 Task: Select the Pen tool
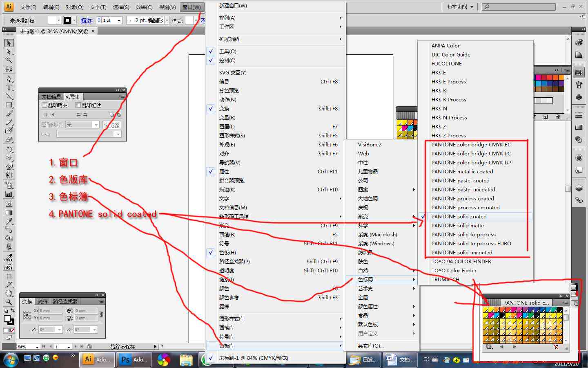[9, 79]
